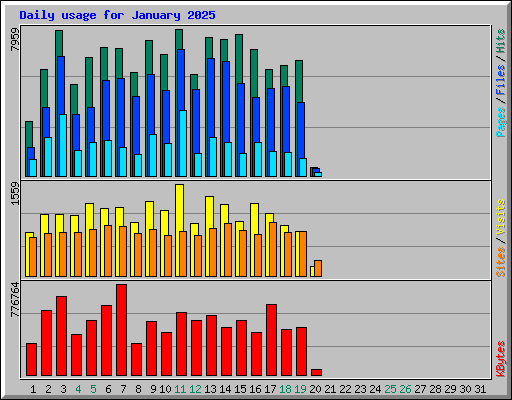Select the red KBytes legend label
The image size is (512, 400).
click(x=500, y=359)
